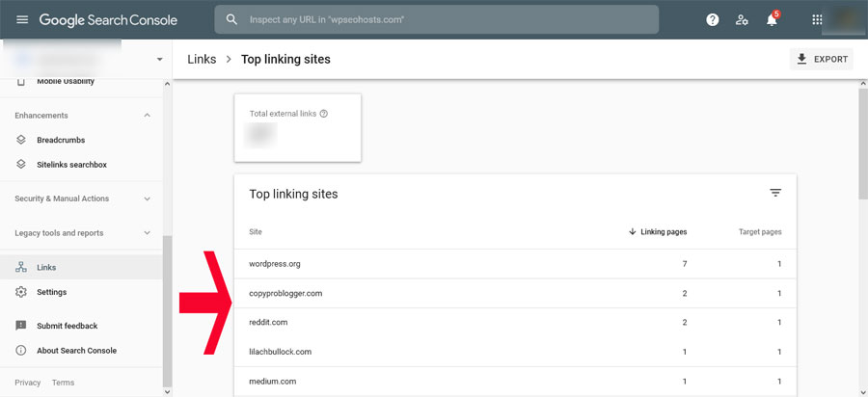The width and height of the screenshot is (868, 397).
Task: Click main page scroll up arrow
Action: coord(863,84)
